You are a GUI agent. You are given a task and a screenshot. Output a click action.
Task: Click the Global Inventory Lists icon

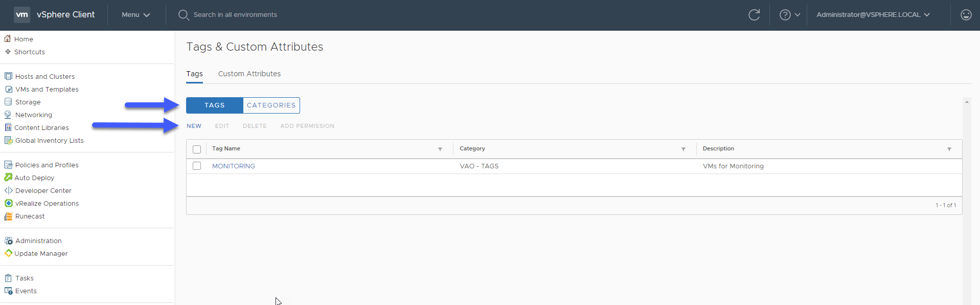[x=8, y=140]
